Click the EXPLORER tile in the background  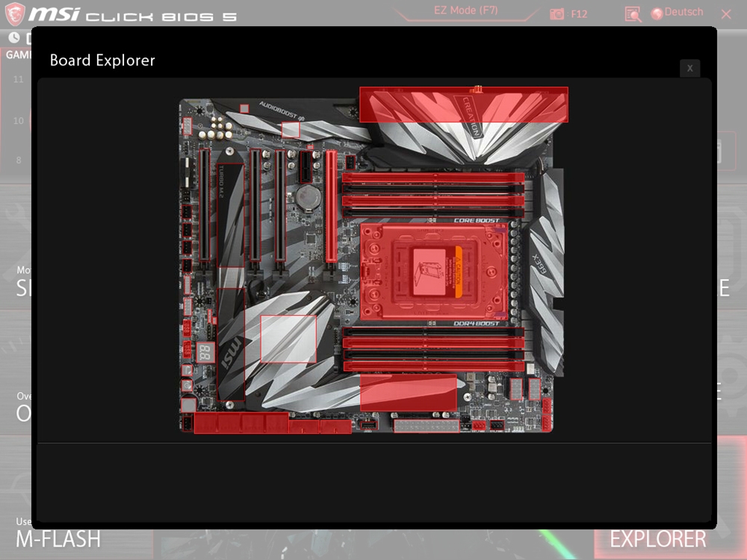(x=658, y=539)
